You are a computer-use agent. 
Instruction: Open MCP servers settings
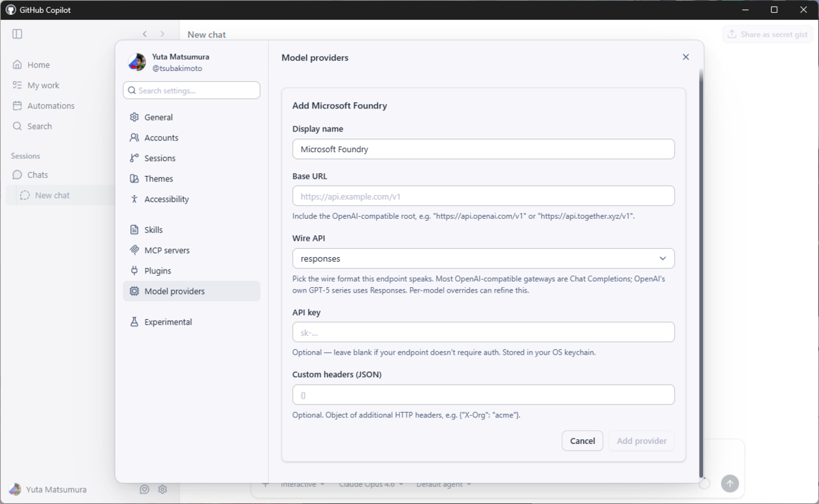pos(192,250)
